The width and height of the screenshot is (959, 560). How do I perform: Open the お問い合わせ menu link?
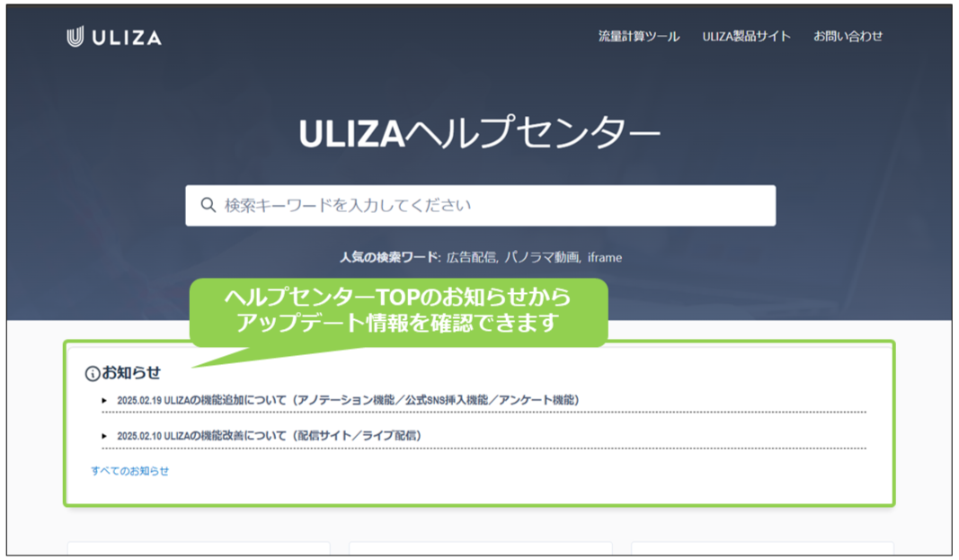[x=848, y=37]
